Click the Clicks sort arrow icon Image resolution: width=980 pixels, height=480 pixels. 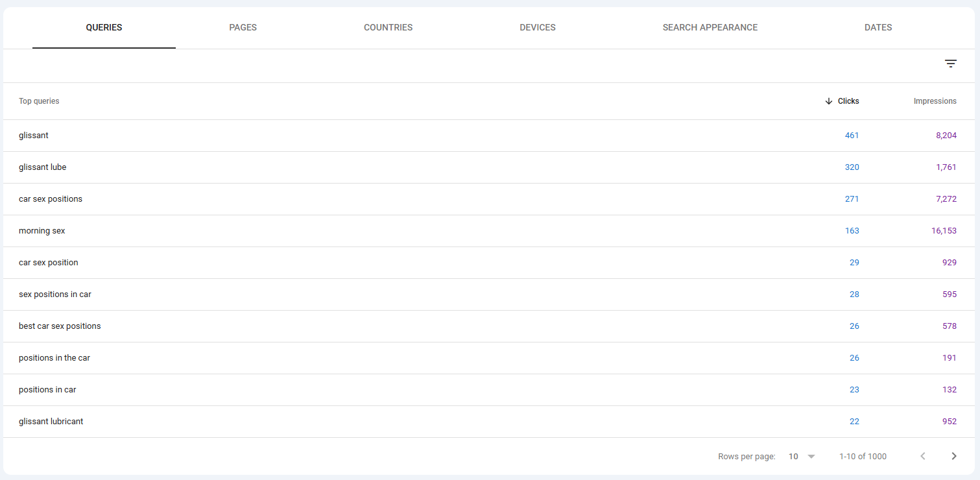[828, 101]
